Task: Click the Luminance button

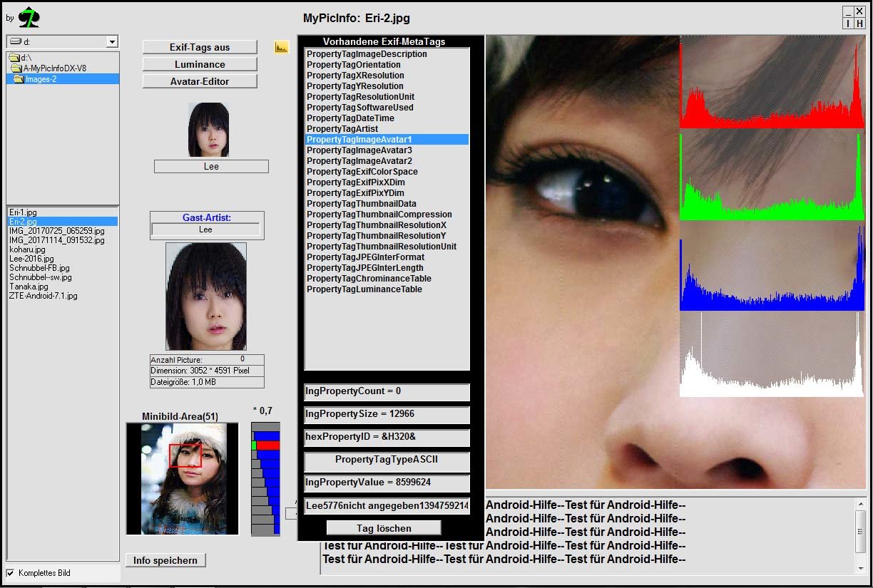Action: (200, 64)
